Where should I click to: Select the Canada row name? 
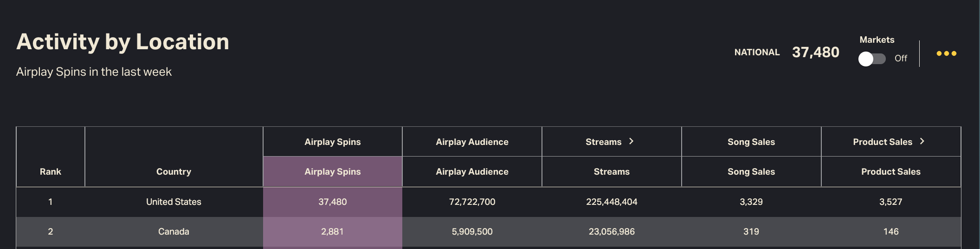(x=174, y=231)
